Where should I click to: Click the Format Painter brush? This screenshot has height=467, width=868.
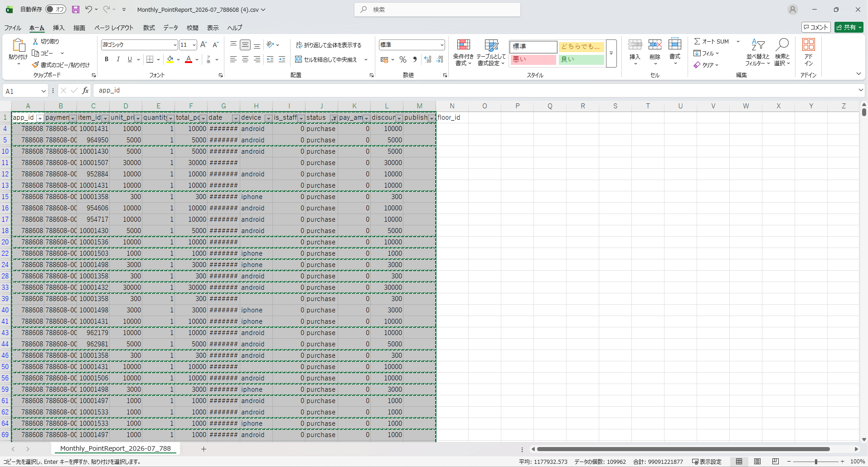35,65
